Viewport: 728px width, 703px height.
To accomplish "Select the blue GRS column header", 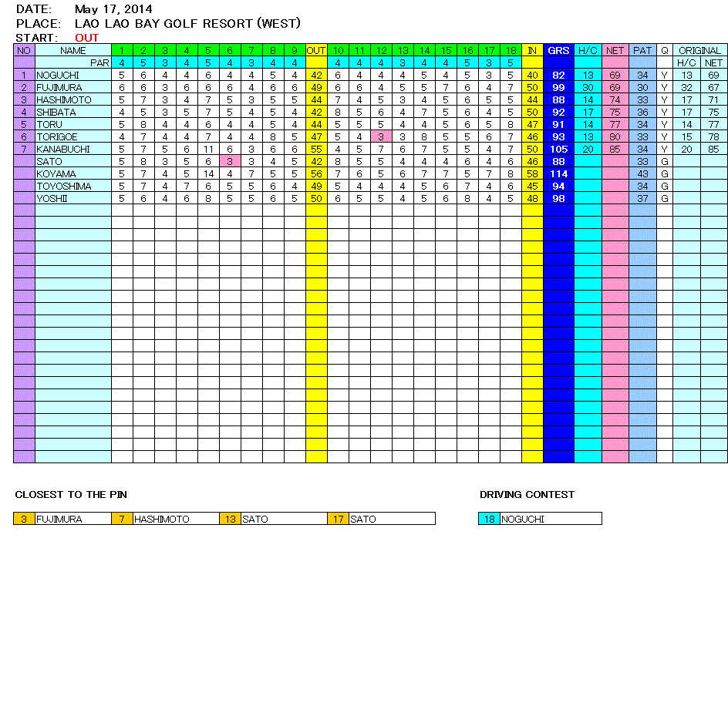I will [x=558, y=51].
